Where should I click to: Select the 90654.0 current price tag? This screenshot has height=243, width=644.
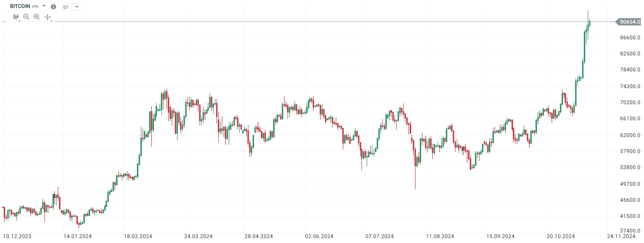[x=629, y=22]
